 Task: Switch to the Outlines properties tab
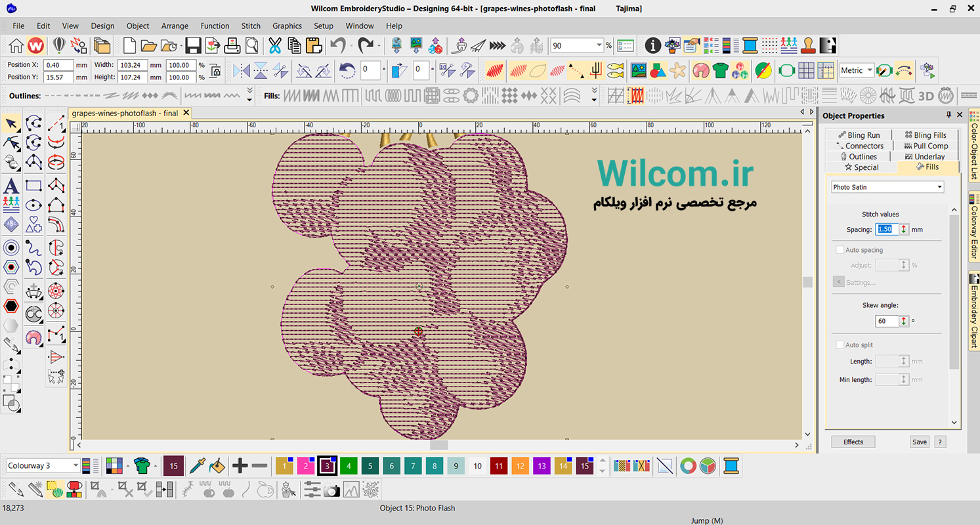[x=857, y=156]
